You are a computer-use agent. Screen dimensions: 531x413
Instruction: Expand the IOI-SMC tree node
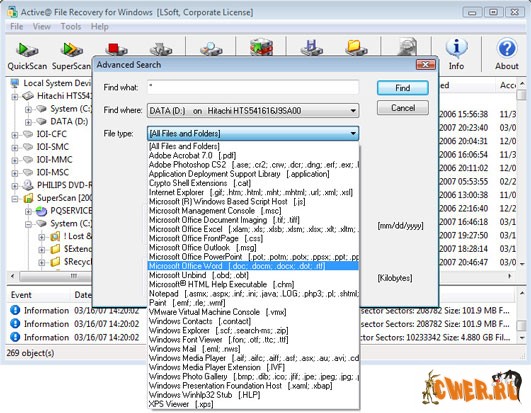click(15, 148)
